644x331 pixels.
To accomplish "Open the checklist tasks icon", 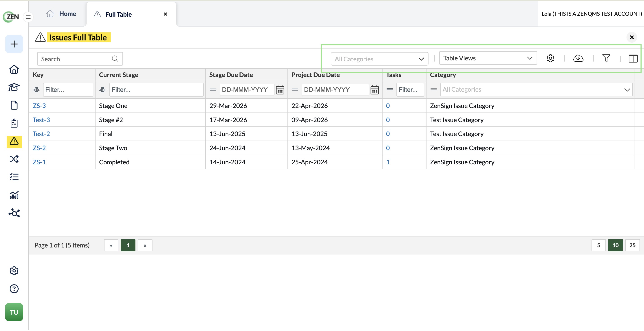I will pos(14,177).
